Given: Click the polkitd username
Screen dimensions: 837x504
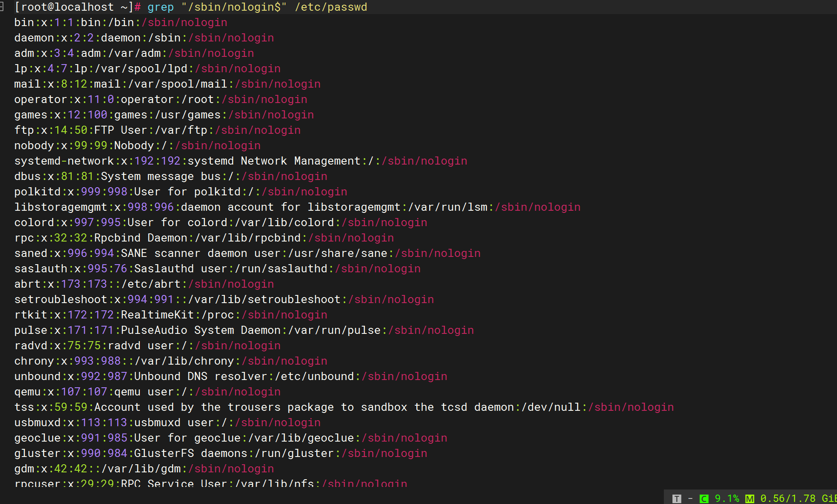Looking at the screenshot, I should click(x=37, y=192).
